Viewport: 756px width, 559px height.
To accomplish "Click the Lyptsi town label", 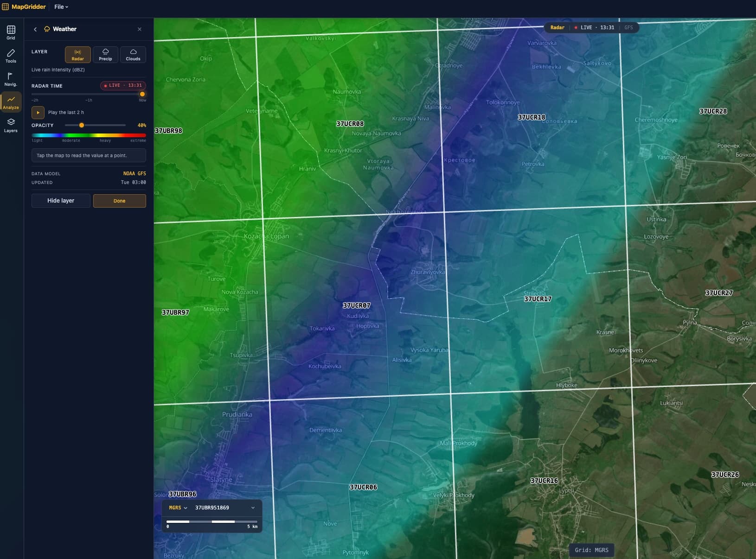I will tap(566, 490).
